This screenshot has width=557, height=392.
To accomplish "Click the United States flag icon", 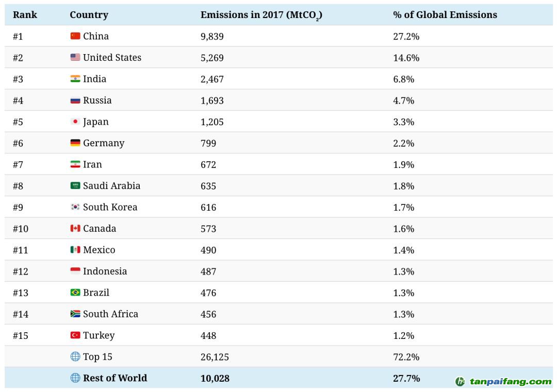I will click(75, 58).
